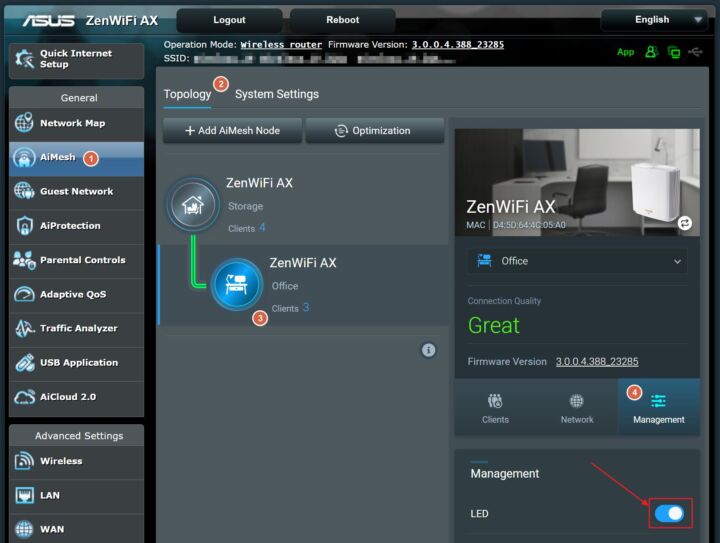Open the Clients tab in node panel
This screenshot has height=543, width=720.
pos(495,408)
